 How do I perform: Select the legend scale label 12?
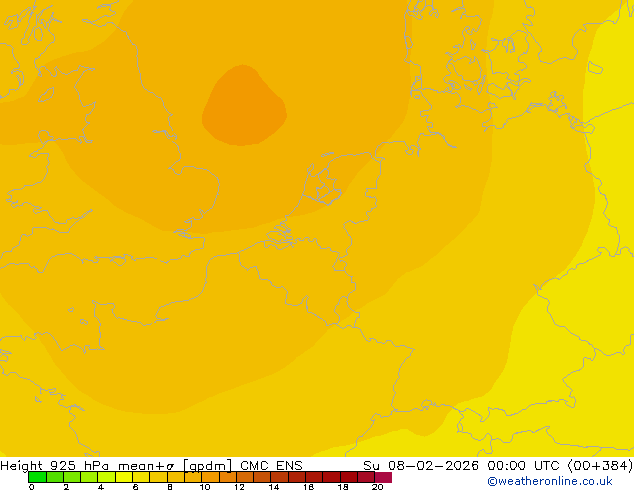tap(239, 487)
